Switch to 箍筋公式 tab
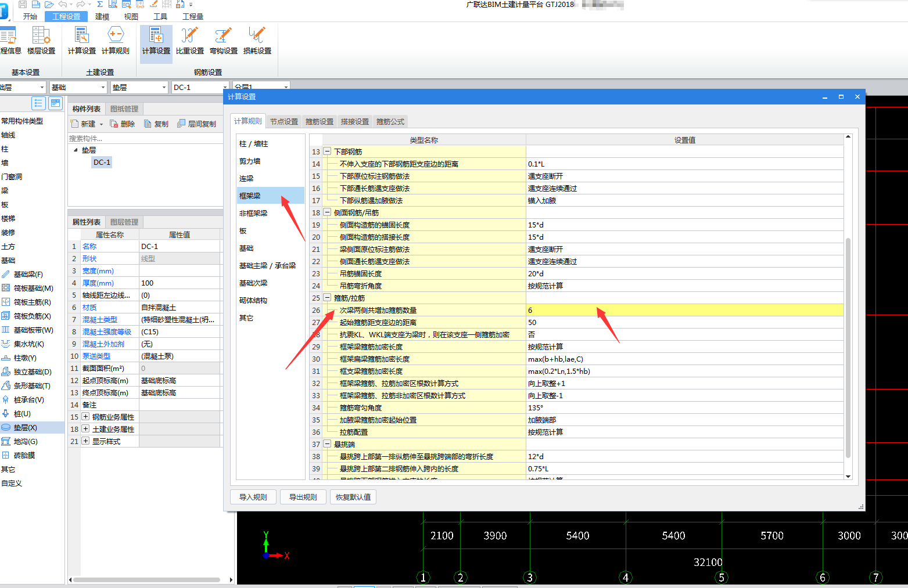Viewport: 908px width, 588px height. click(390, 121)
